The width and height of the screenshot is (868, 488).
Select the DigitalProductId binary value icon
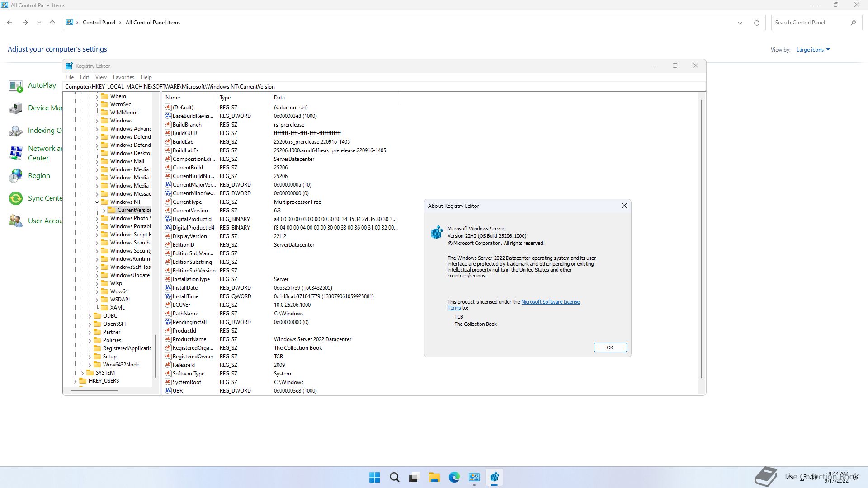coord(168,219)
